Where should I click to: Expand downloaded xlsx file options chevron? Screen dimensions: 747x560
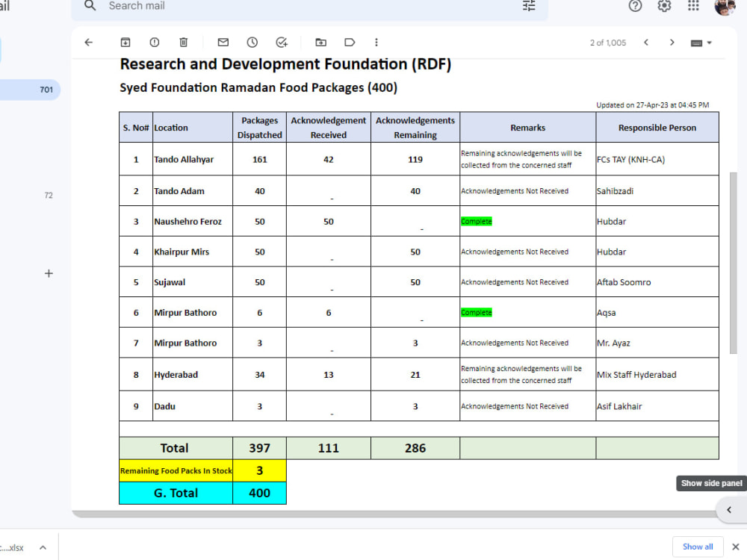pyautogui.click(x=43, y=547)
